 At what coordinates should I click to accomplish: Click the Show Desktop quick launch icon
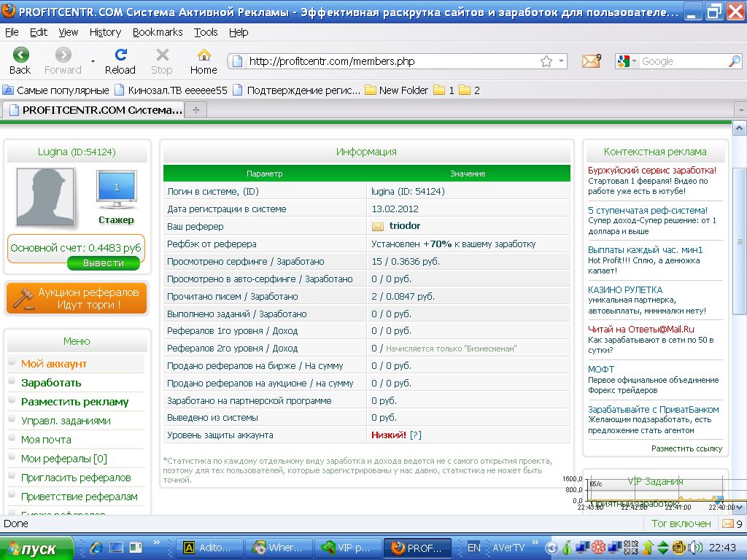116,548
